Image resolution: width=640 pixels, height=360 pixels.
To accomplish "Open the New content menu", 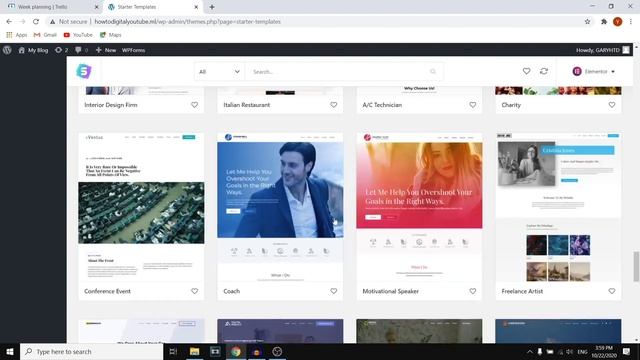I will [106, 50].
